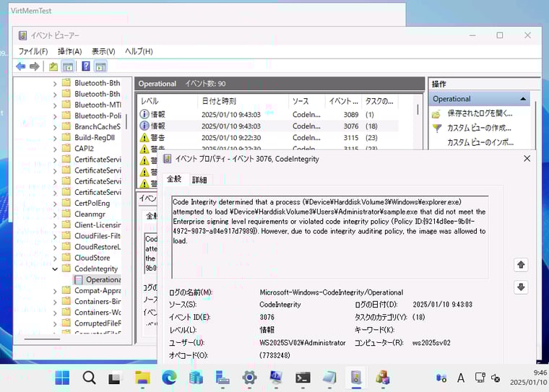Screen dimensions: 549x392
Task: Expand the Cleanmgr tree node
Action: click(55, 214)
